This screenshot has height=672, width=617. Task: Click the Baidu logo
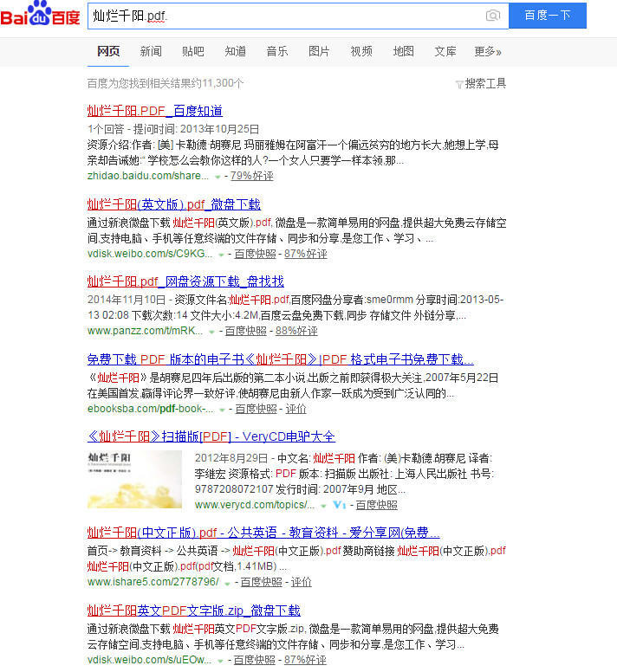41,13
